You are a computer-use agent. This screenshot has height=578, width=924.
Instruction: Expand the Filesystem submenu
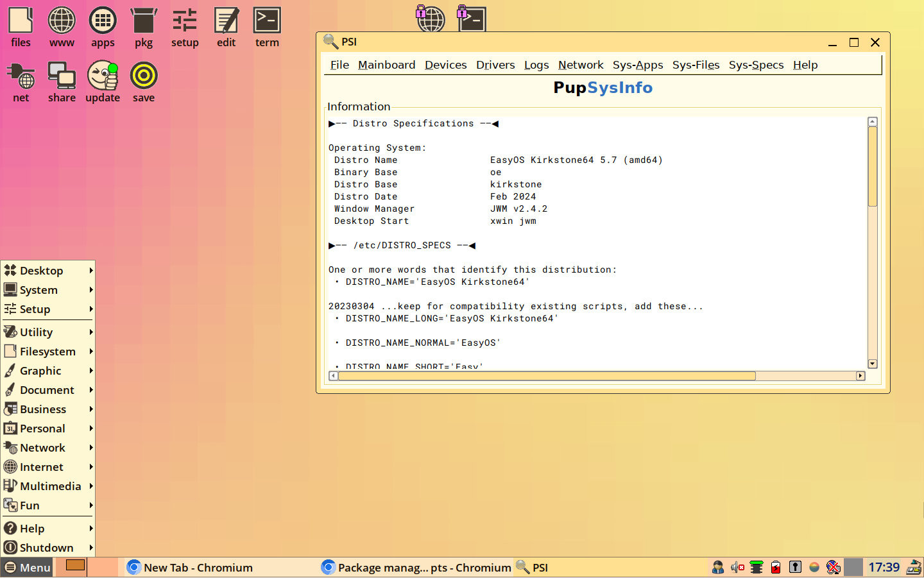click(x=48, y=352)
